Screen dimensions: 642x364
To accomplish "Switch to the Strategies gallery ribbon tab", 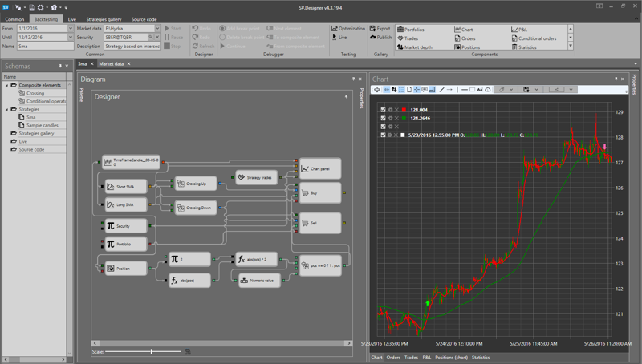I will (104, 19).
